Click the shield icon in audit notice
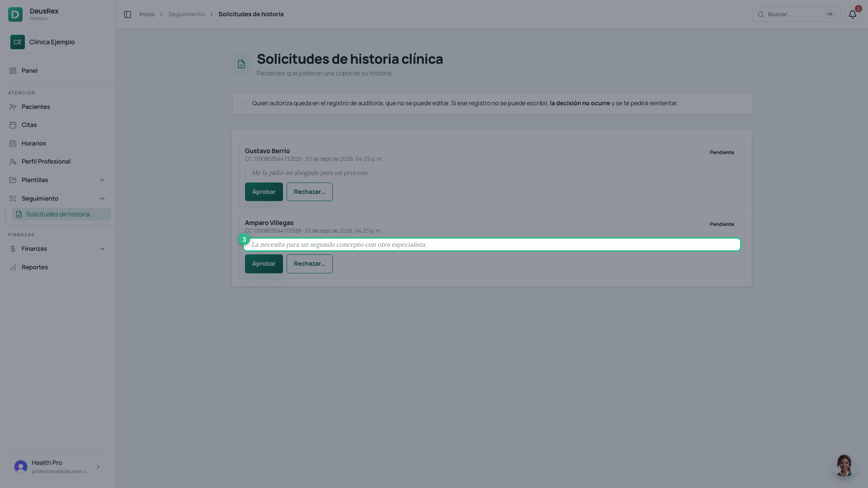This screenshot has width=868, height=488. [243, 103]
